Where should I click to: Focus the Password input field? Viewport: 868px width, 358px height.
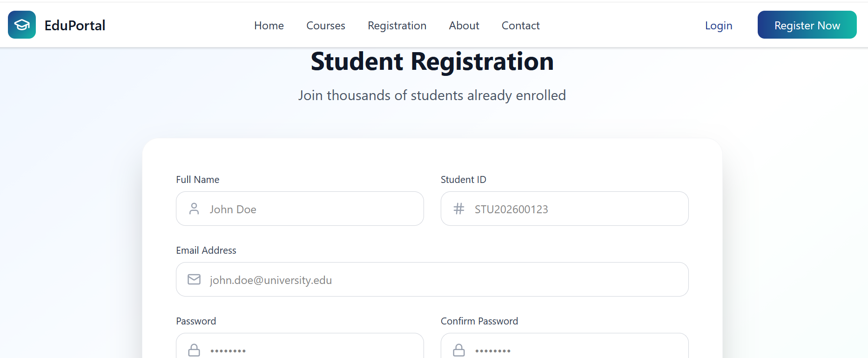click(x=300, y=345)
